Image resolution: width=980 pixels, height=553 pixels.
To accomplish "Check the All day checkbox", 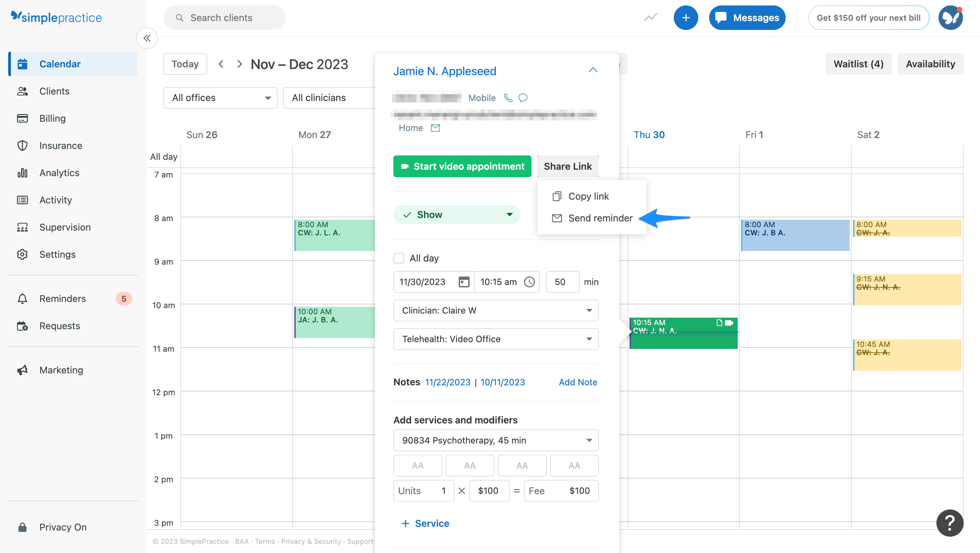I will [399, 258].
